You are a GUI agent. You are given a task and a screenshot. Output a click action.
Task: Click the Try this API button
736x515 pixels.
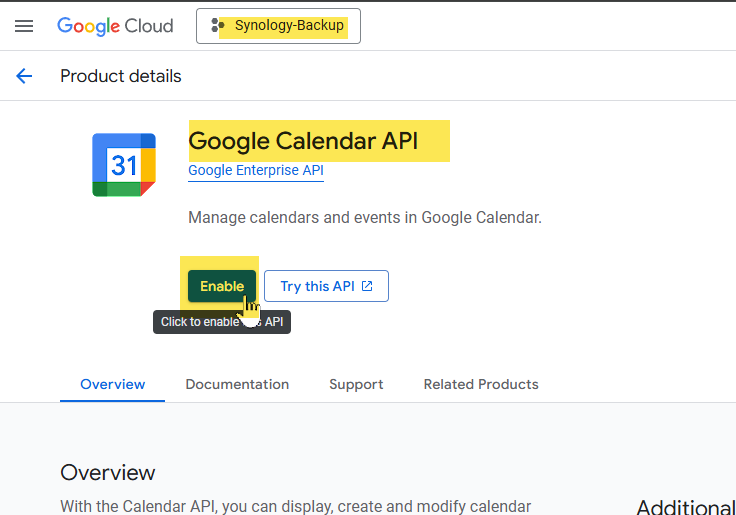coord(326,286)
